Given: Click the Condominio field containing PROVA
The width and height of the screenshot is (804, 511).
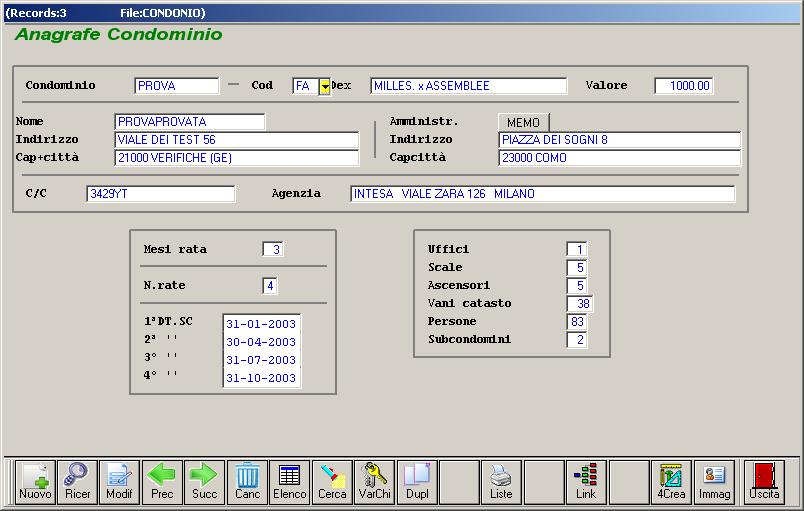Looking at the screenshot, I should coord(176,86).
